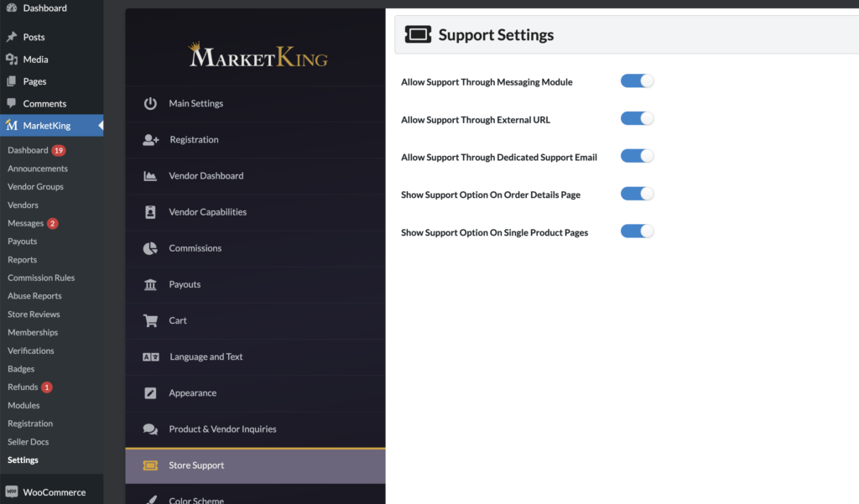Select the Store Support tab

(x=255, y=465)
